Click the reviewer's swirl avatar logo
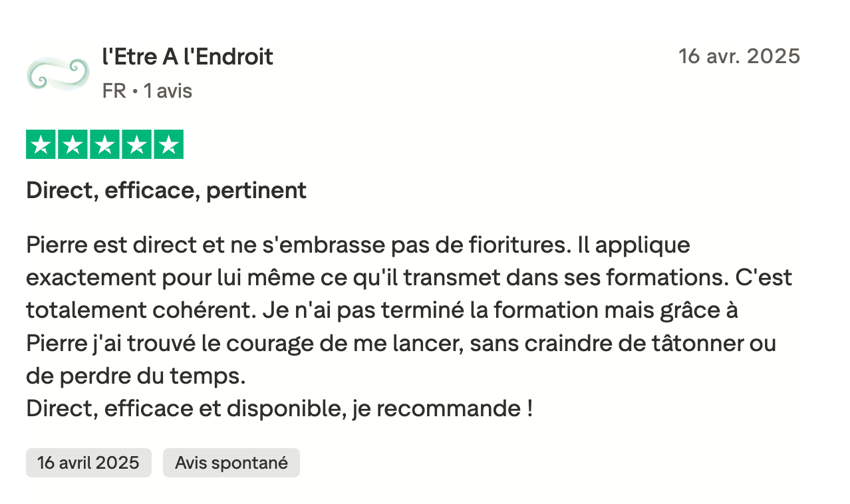The height and width of the screenshot is (504, 850). (58, 73)
